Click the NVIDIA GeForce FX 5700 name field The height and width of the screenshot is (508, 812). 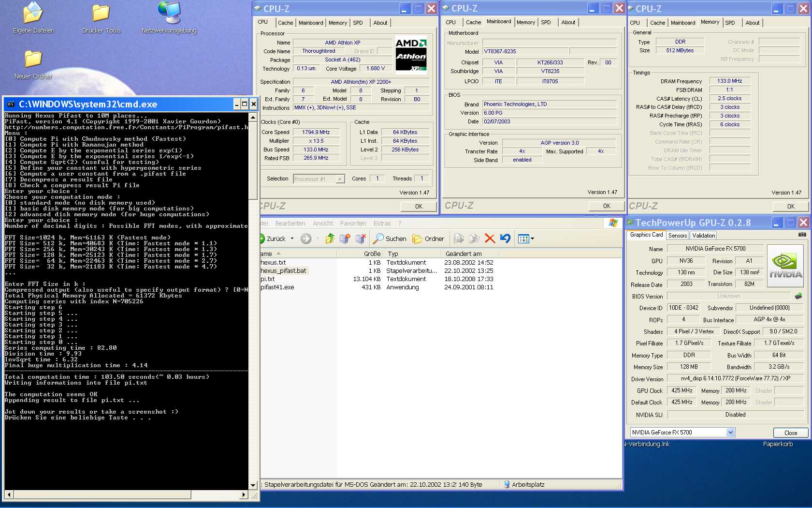[x=715, y=249]
